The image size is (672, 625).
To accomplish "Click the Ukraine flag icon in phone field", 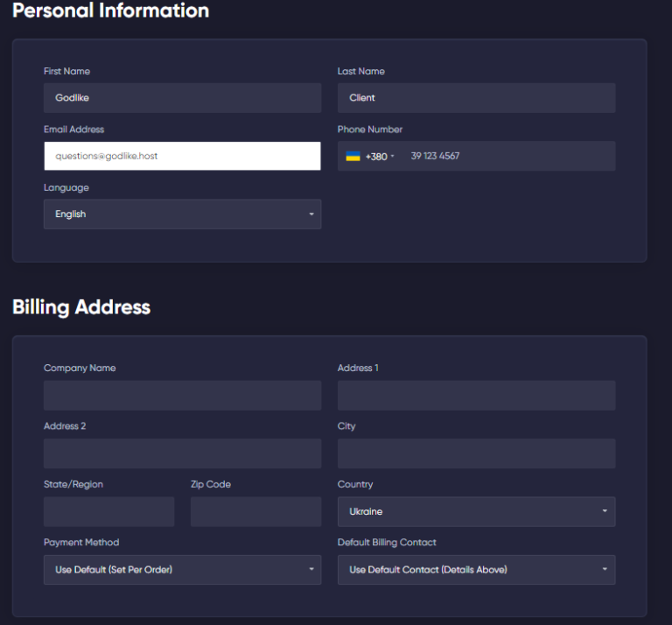I will 353,157.
